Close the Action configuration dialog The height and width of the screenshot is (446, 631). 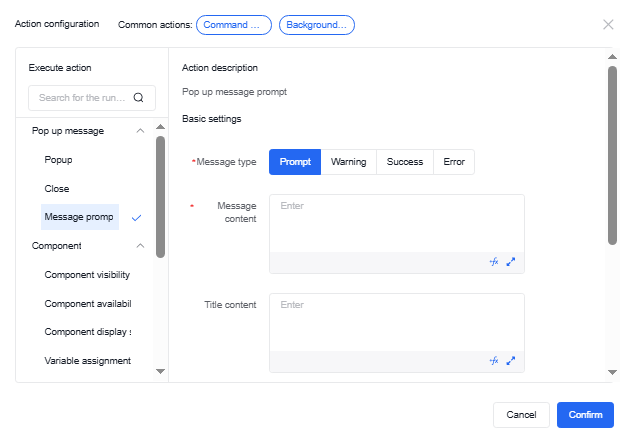tap(608, 24)
